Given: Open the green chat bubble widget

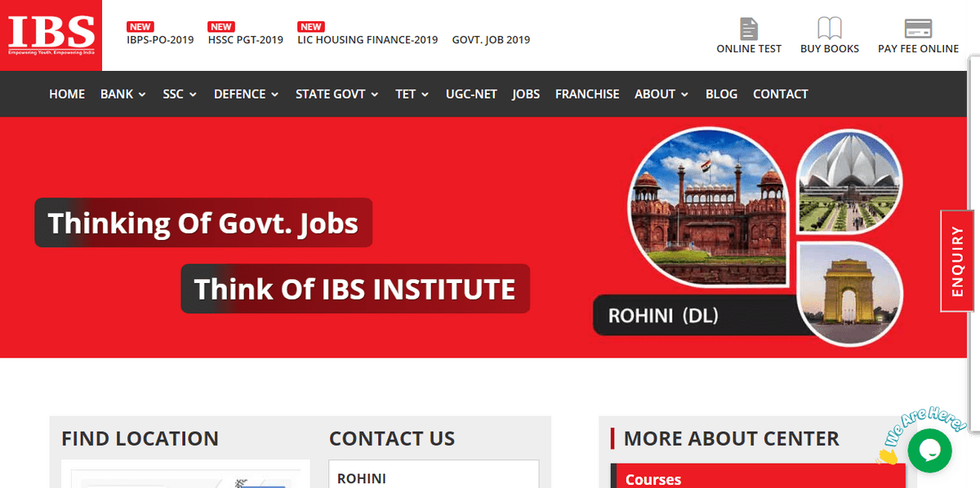Looking at the screenshot, I should [x=929, y=450].
